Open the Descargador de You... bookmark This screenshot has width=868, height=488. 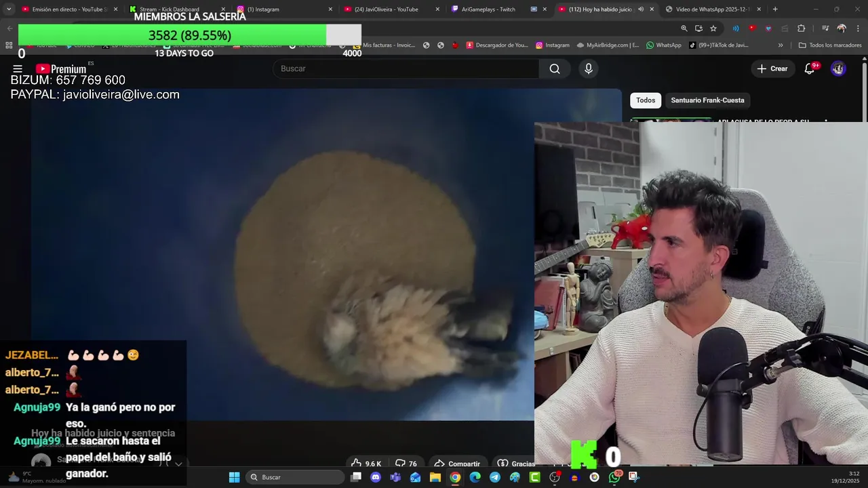click(x=497, y=45)
